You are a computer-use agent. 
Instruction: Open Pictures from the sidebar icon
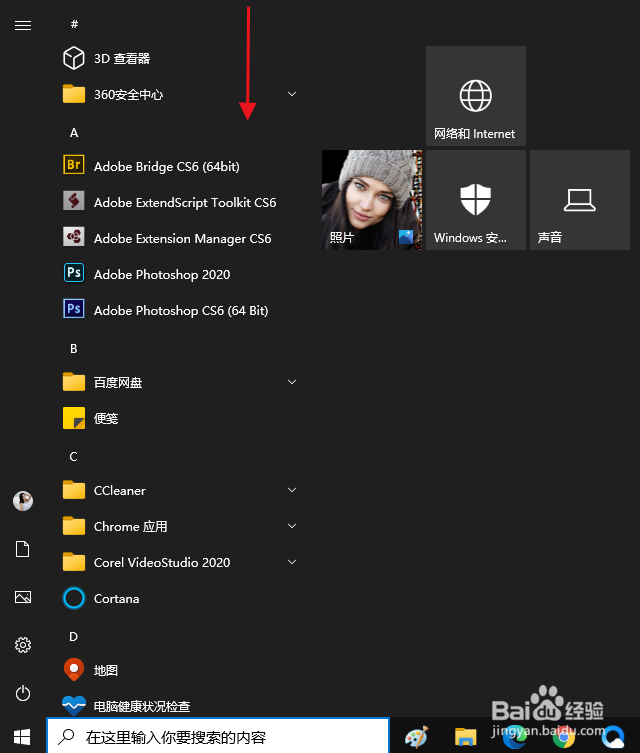[x=23, y=597]
